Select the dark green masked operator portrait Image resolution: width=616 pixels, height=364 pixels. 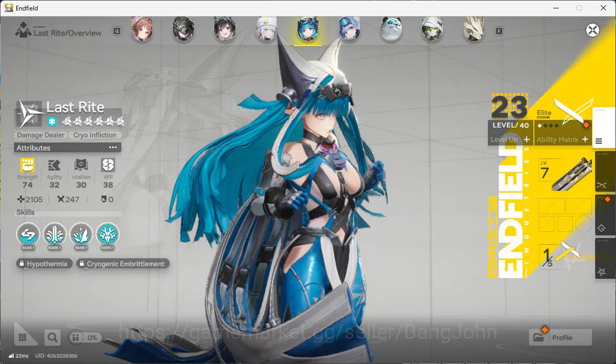tap(184, 29)
